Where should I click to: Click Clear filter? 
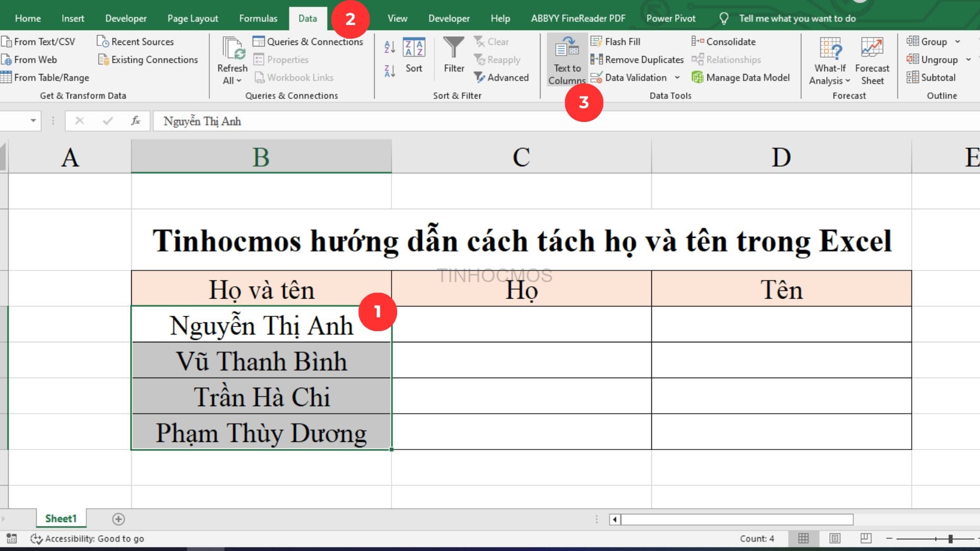click(492, 42)
